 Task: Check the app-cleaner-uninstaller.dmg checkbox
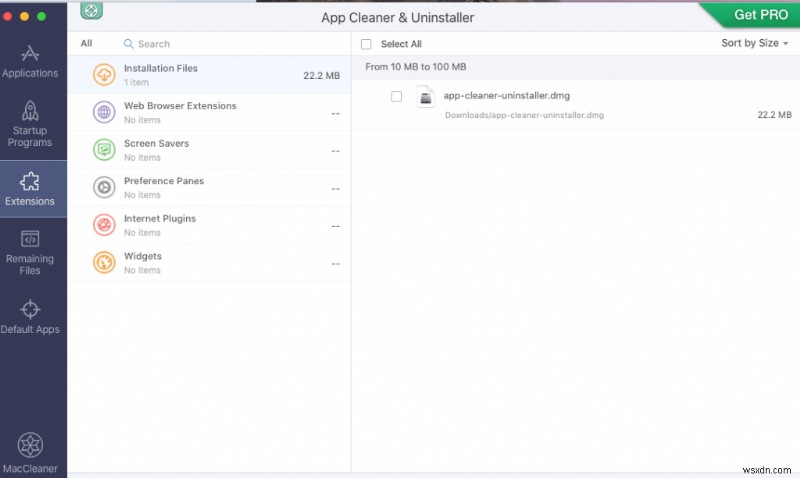coord(396,96)
